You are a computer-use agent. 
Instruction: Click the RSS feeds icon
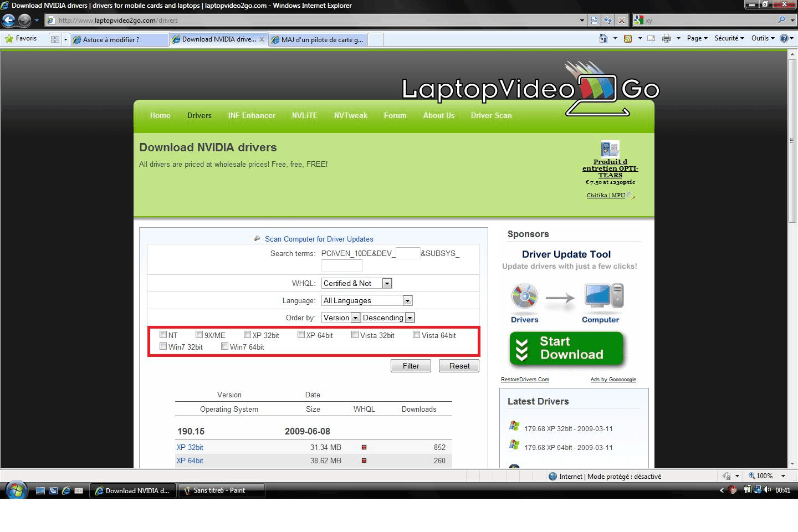pos(628,38)
